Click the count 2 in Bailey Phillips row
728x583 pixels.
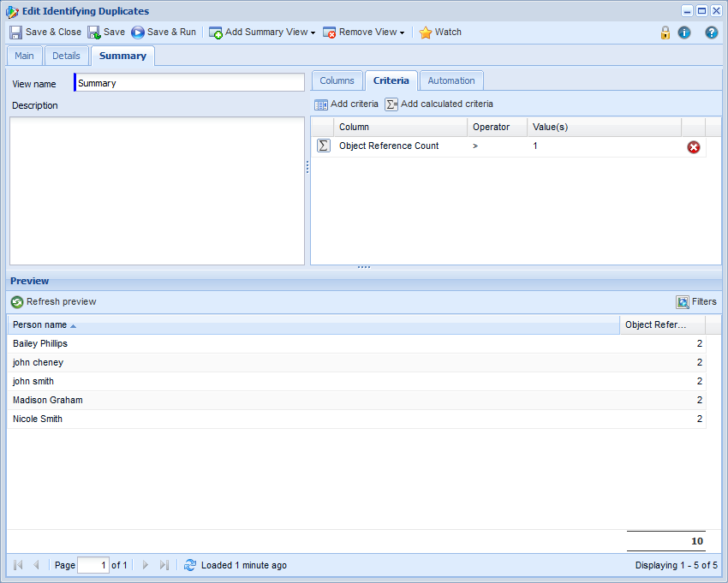click(699, 343)
